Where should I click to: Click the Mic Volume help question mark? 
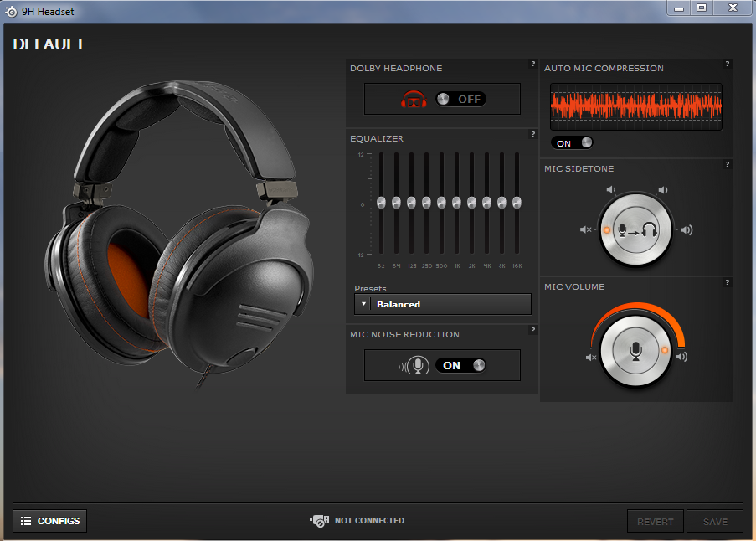point(727,282)
